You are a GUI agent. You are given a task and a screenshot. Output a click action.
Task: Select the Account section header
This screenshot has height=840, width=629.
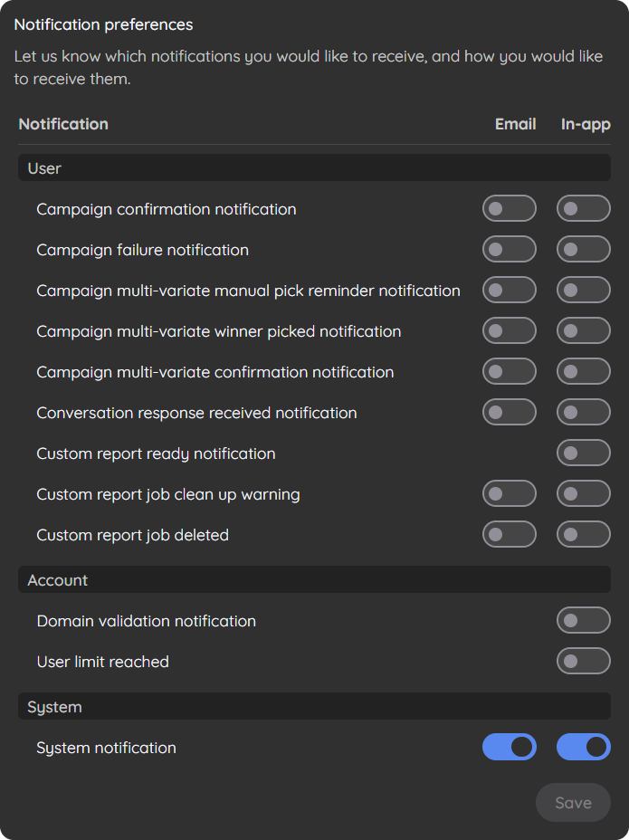315,579
